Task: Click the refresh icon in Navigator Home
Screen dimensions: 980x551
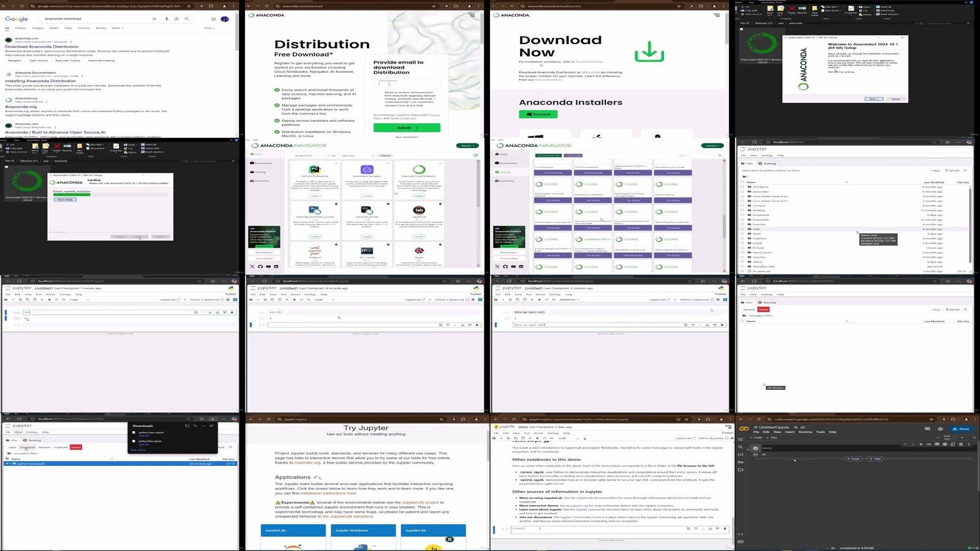Action: pos(476,156)
